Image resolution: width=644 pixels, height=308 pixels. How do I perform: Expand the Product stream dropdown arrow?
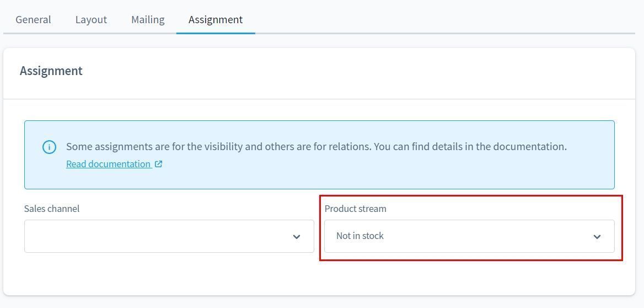point(597,237)
